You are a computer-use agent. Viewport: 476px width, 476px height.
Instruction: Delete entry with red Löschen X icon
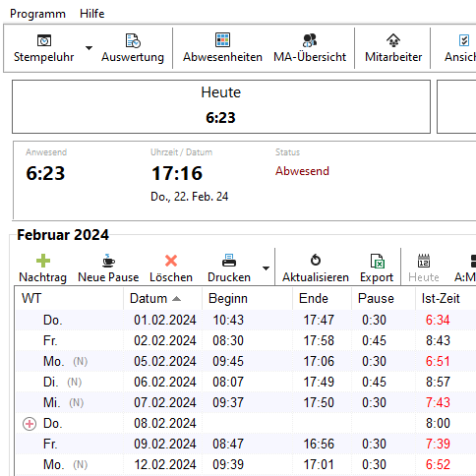171,261
